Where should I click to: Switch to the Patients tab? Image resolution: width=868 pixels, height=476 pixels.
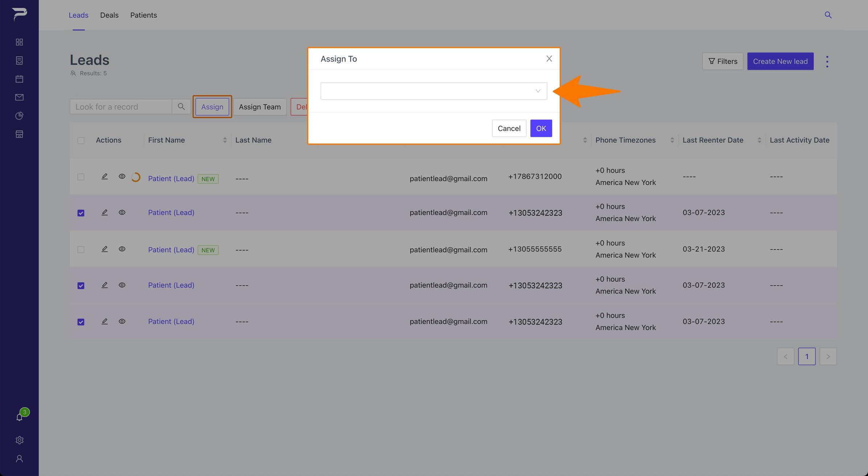tap(144, 15)
